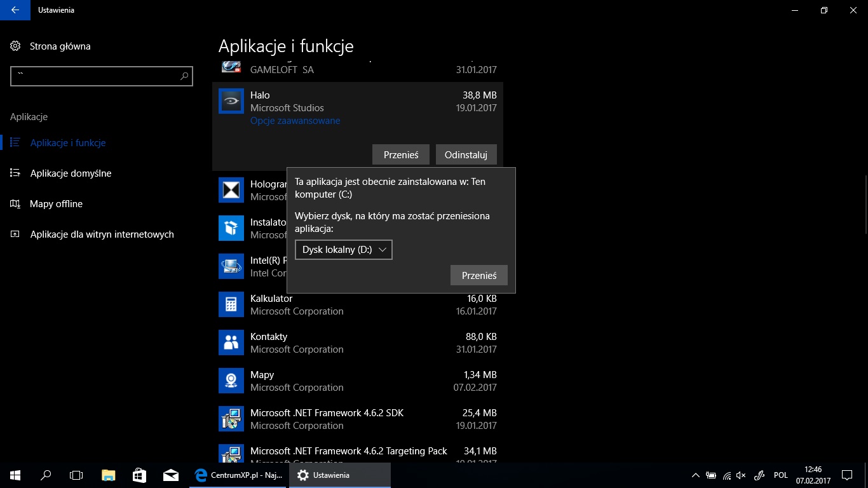Image resolution: width=868 pixels, height=488 pixels.
Task: Open File Explorer from the taskbar
Action: [109, 475]
